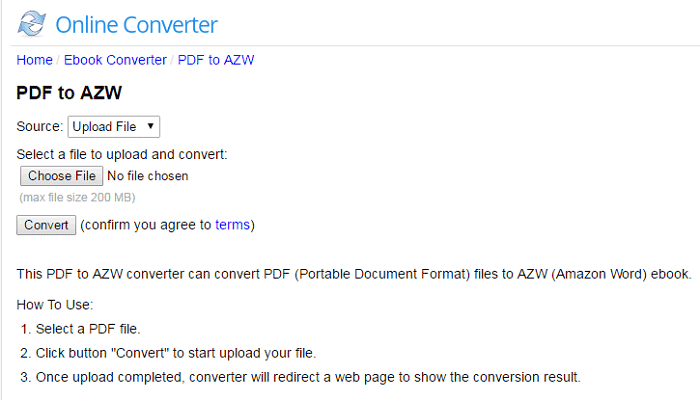Click the "confirm you agree to" text
This screenshot has height=400, width=700.
(146, 225)
